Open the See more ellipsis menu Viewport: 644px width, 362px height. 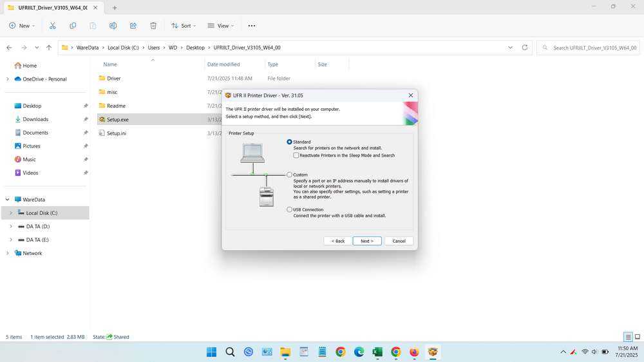click(x=252, y=26)
